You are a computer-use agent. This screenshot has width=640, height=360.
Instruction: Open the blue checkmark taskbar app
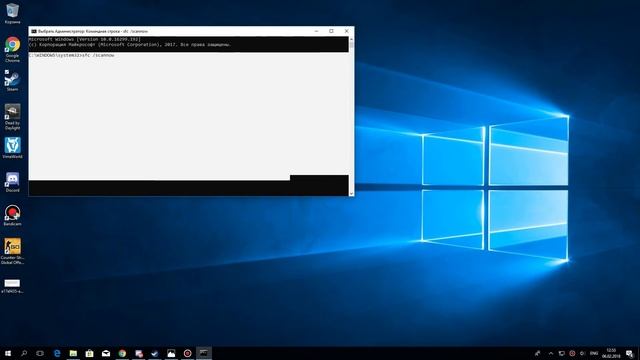(x=155, y=353)
